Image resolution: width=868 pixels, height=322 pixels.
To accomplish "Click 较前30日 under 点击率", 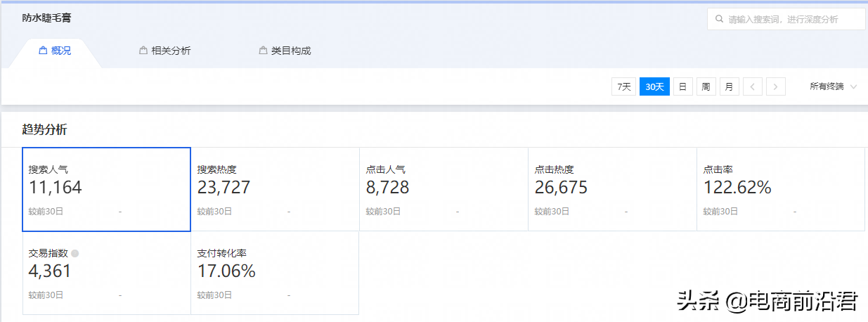I will [x=721, y=211].
